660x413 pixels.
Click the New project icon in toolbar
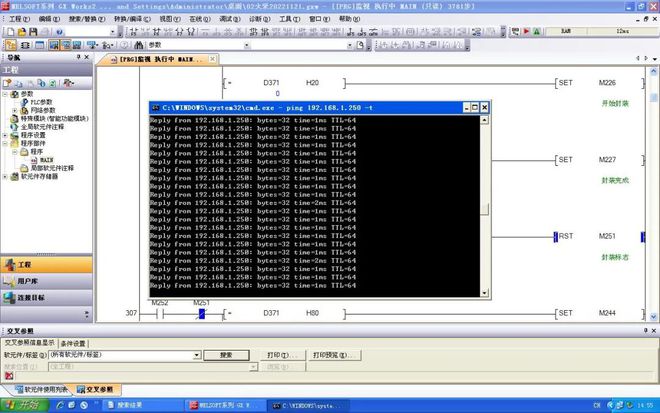click(11, 32)
